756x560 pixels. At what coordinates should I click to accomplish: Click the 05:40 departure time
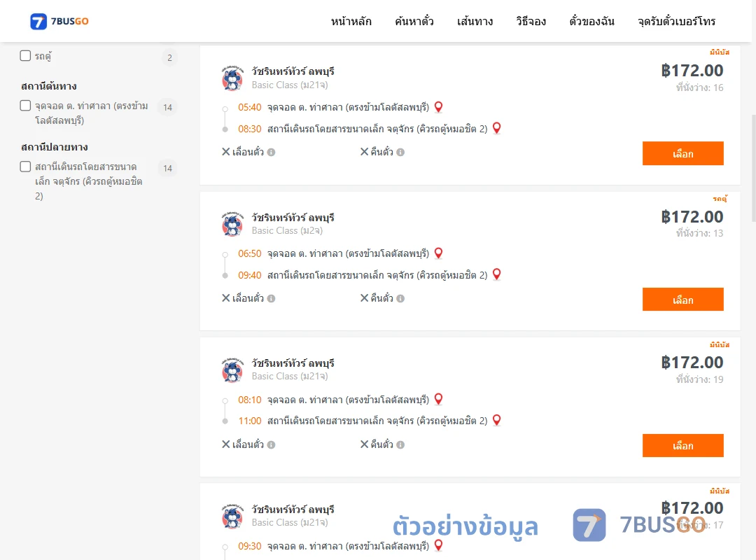[x=249, y=108]
